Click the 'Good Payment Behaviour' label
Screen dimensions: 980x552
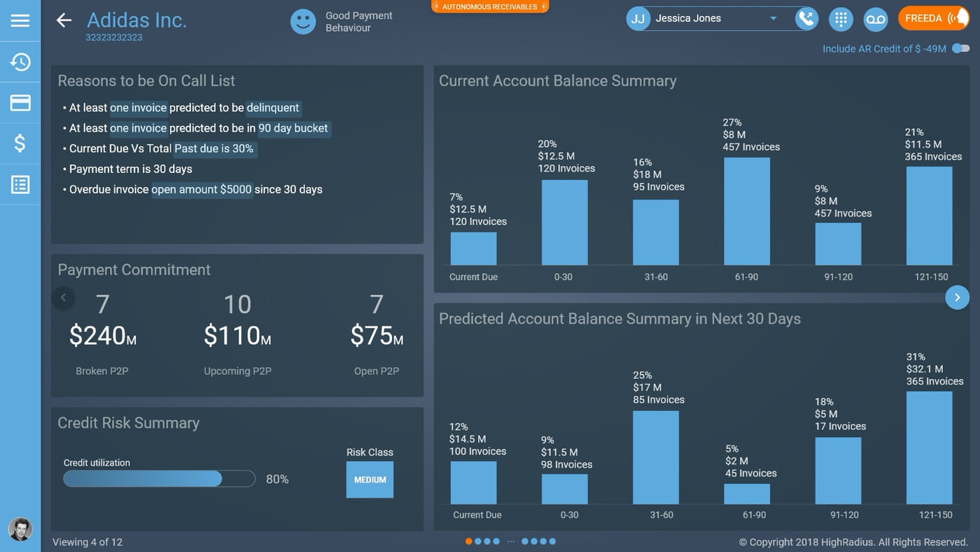358,22
